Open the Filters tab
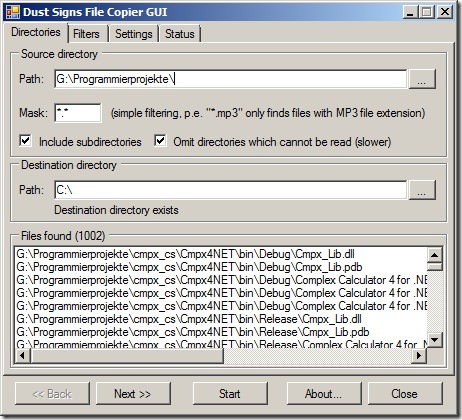 pyautogui.click(x=86, y=34)
